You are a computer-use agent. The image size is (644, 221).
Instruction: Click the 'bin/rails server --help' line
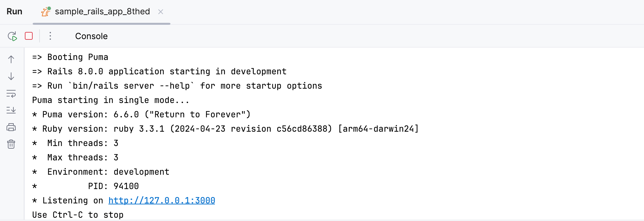177,86
